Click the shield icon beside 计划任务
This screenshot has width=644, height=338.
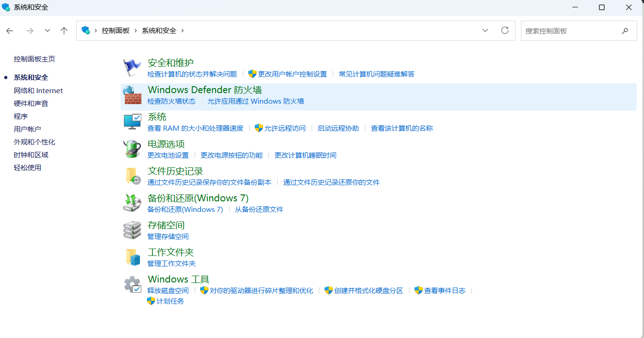coord(151,301)
